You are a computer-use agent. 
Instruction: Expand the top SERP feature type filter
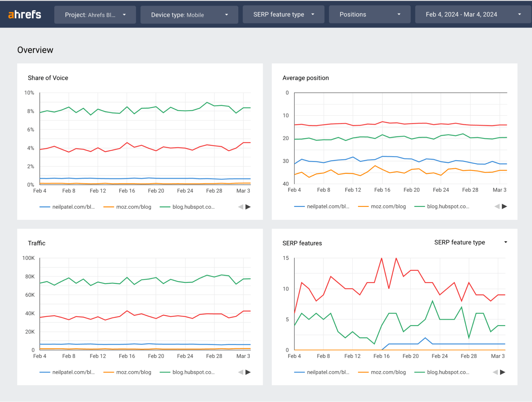(x=283, y=15)
